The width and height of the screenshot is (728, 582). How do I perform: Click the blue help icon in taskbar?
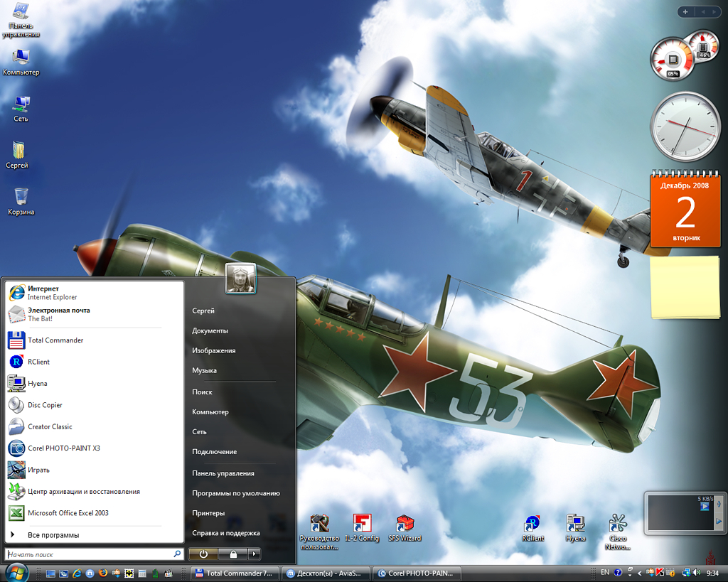tap(618, 572)
